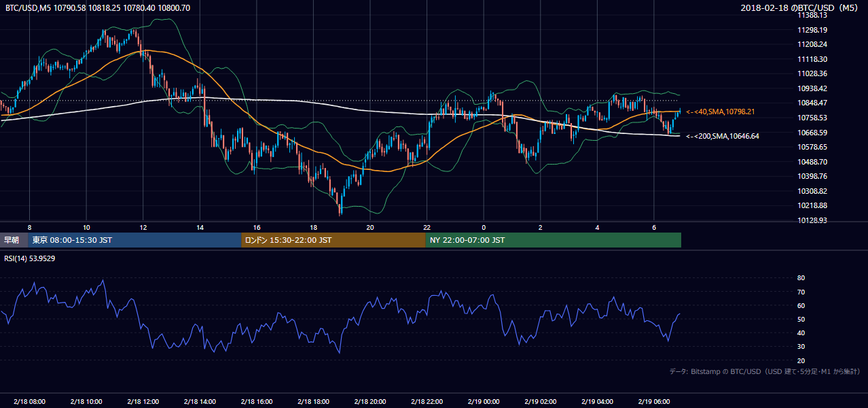Click the 2/18 10:00 date label

point(86,402)
